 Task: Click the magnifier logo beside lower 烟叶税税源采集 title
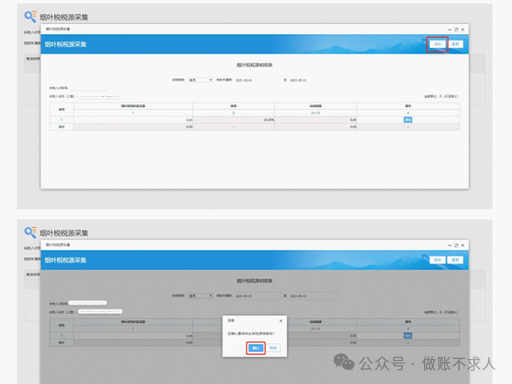tap(30, 233)
